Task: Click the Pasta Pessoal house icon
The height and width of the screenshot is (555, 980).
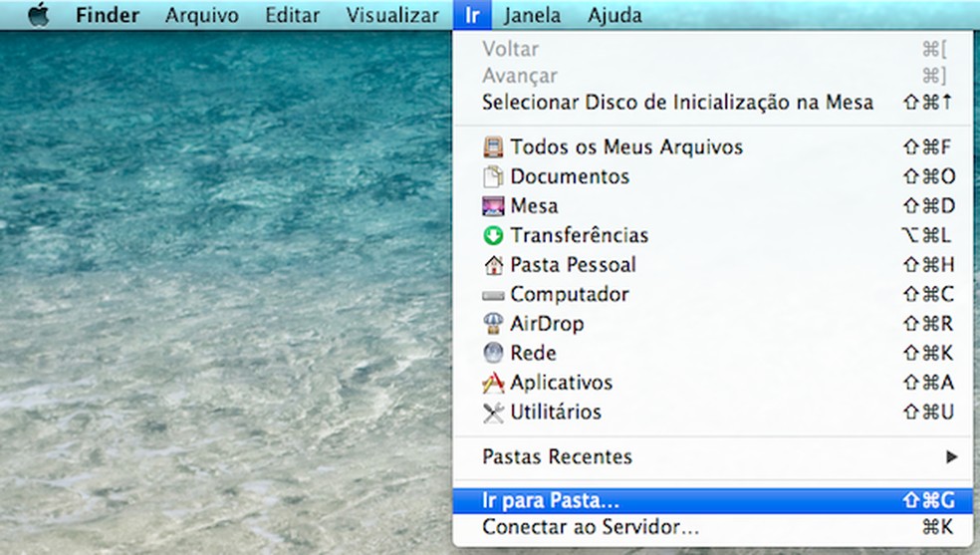Action: click(494, 265)
